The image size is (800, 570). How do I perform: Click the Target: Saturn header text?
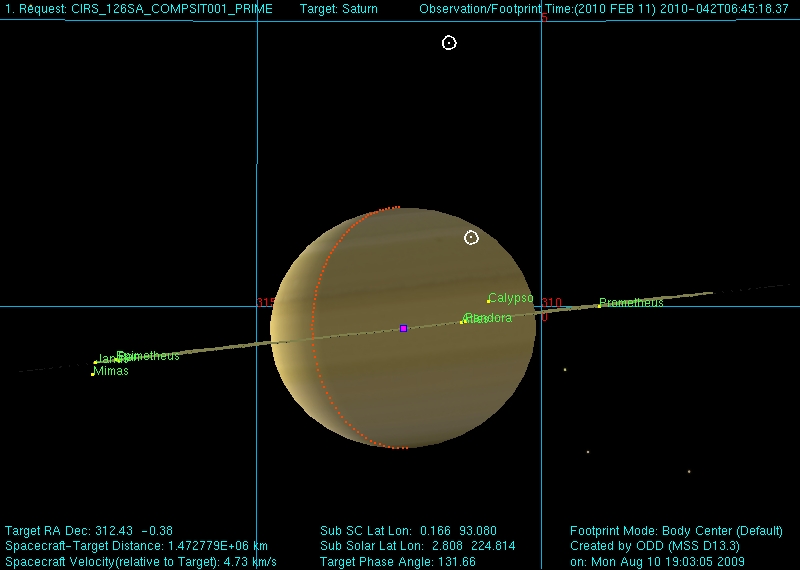pyautogui.click(x=339, y=9)
